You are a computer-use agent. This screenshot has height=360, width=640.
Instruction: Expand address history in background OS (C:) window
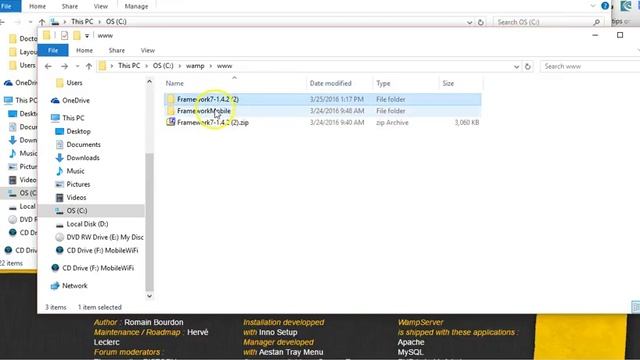470,22
